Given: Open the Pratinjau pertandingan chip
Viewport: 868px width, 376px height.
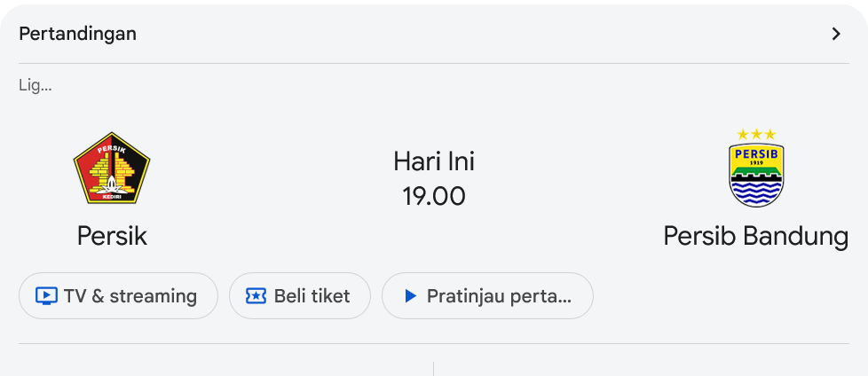Looking at the screenshot, I should click(x=487, y=296).
